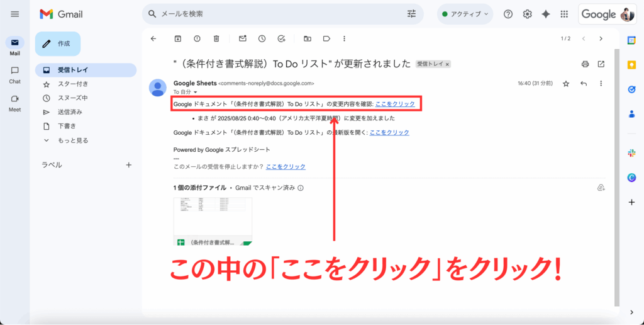
Task: Open Gemini sparkle icon
Action: (x=545, y=14)
